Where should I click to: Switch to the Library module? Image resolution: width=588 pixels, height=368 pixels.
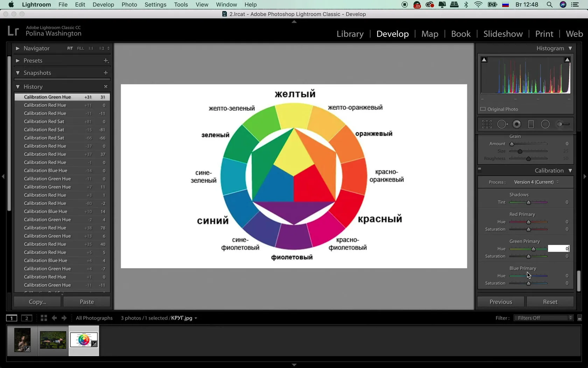point(350,34)
